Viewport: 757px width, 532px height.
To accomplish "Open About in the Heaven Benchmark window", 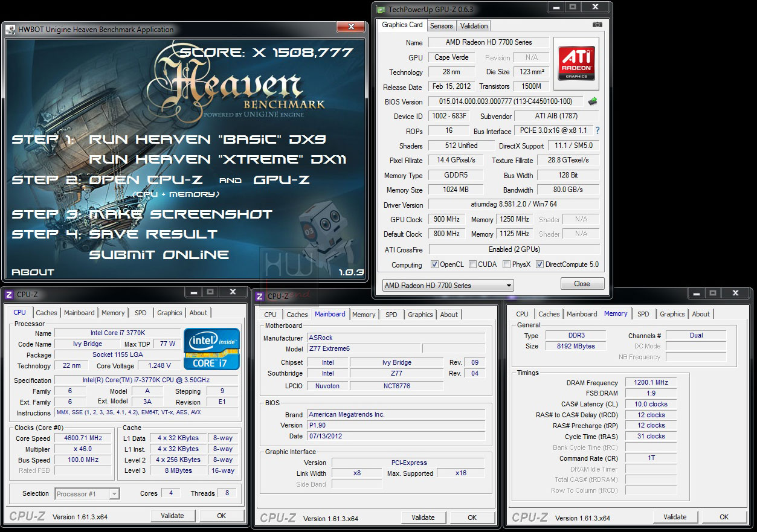I will click(33, 272).
